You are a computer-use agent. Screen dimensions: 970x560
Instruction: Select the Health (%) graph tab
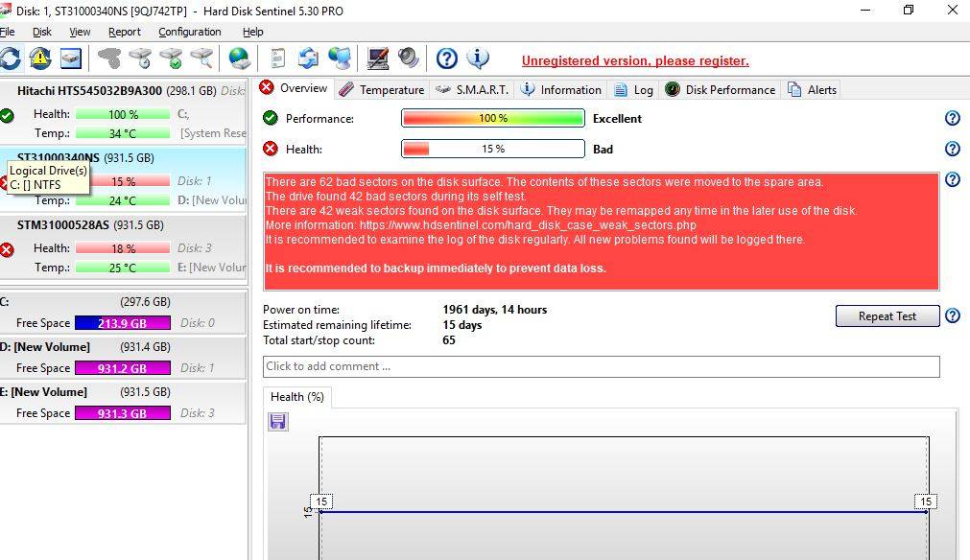(x=296, y=397)
